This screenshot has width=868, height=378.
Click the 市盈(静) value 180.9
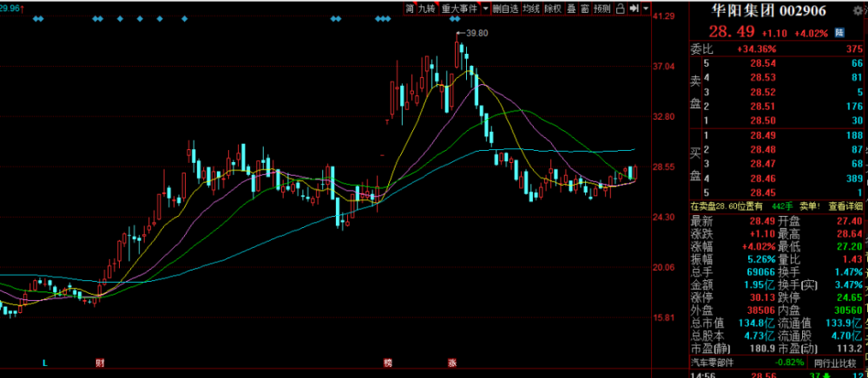pos(763,349)
